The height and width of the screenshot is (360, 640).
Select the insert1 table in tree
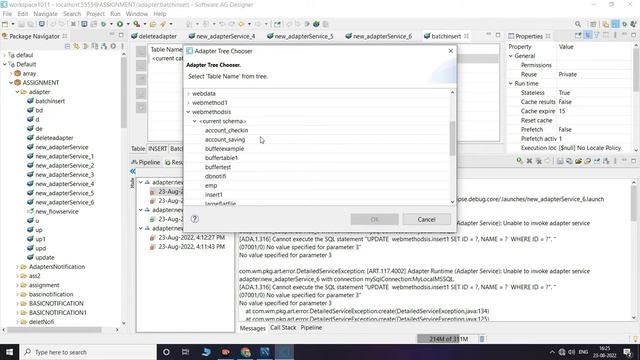[x=214, y=195]
